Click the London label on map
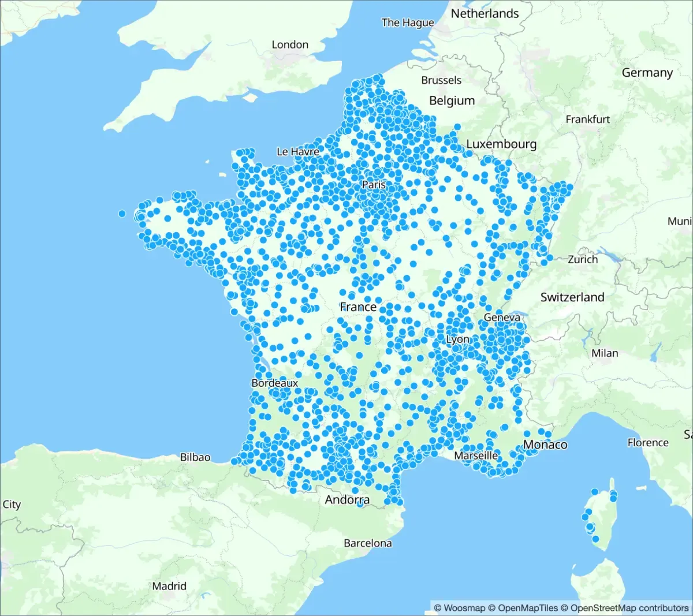The width and height of the screenshot is (693, 616). (290, 44)
